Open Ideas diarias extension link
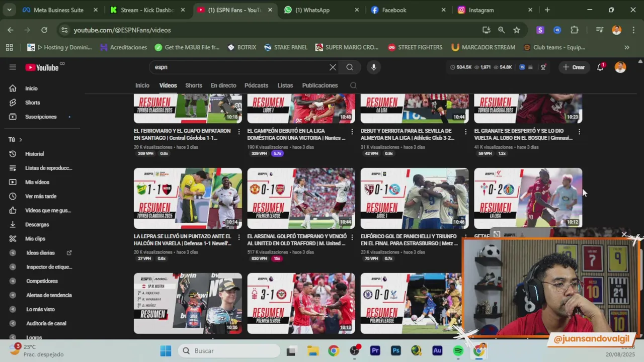The height and width of the screenshot is (362, 644). point(40,253)
